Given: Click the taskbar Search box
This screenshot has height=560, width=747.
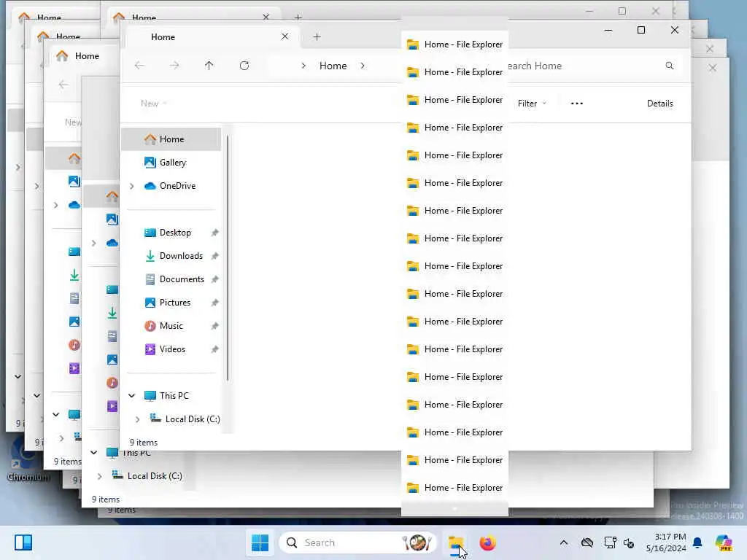Looking at the screenshot, I should (357, 542).
